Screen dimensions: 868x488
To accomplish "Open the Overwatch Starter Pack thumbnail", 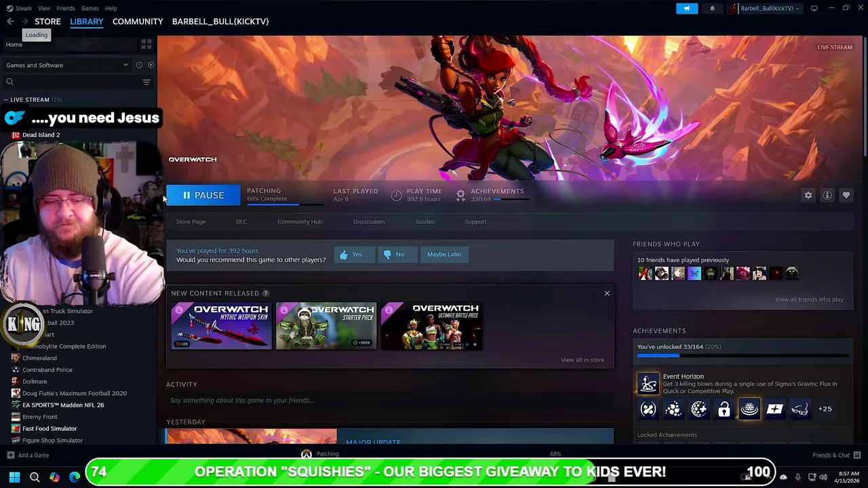I will 326,326.
